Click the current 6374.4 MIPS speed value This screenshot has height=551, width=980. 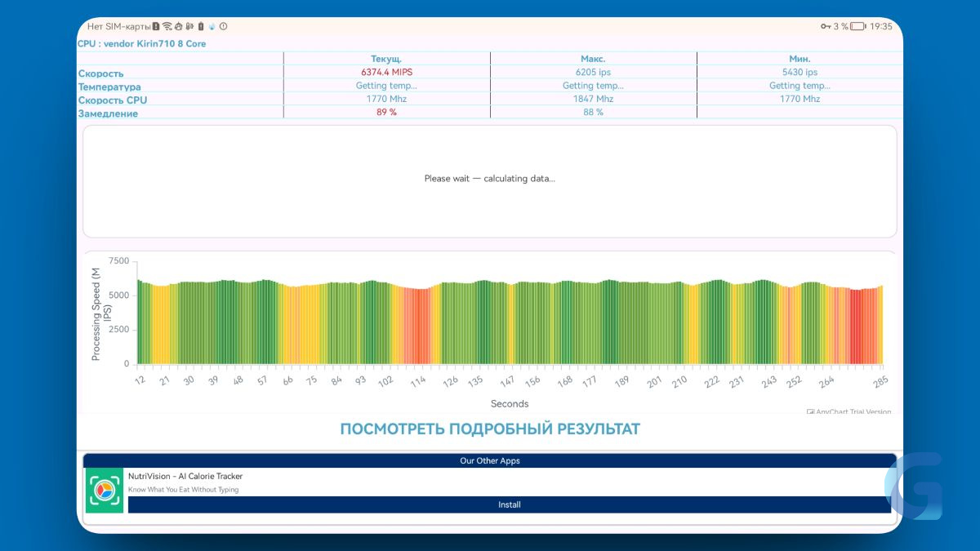point(386,72)
